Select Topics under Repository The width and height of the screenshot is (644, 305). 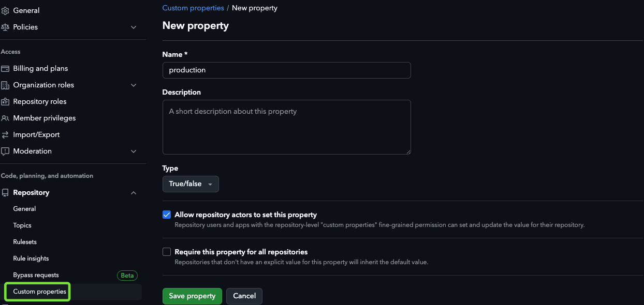point(22,225)
